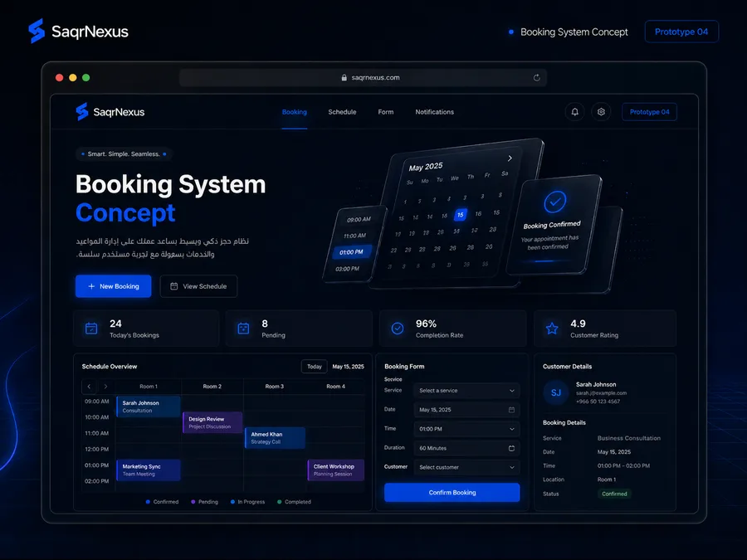Click the SaqrNexus logo in the navbar

[x=110, y=112]
